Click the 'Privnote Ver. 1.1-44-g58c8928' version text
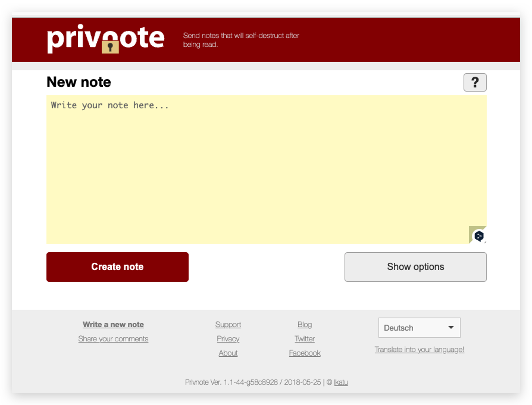The image size is (532, 405). (x=231, y=382)
